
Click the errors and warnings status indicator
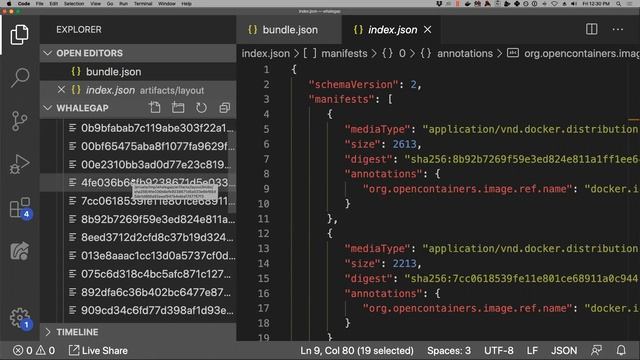(x=34, y=351)
